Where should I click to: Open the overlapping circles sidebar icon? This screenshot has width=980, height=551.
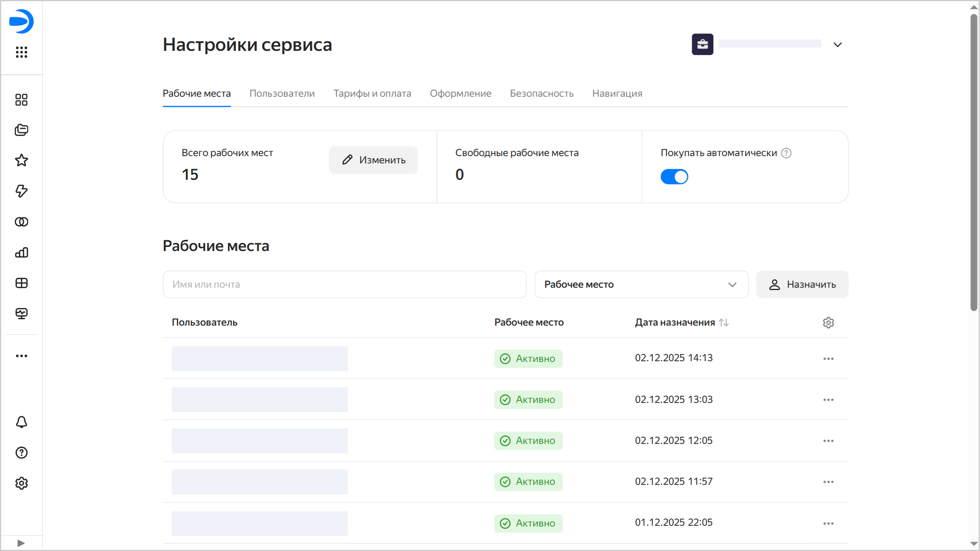[x=21, y=222]
